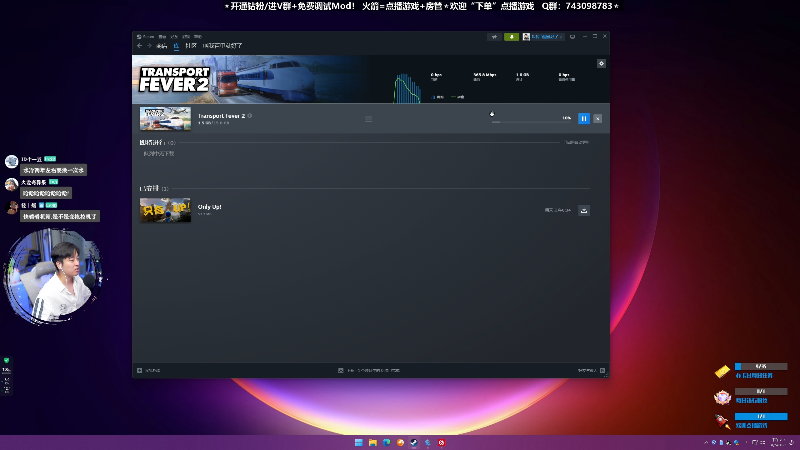Open the Steam menu
Viewport: 800px width, 450px height.
click(x=146, y=37)
